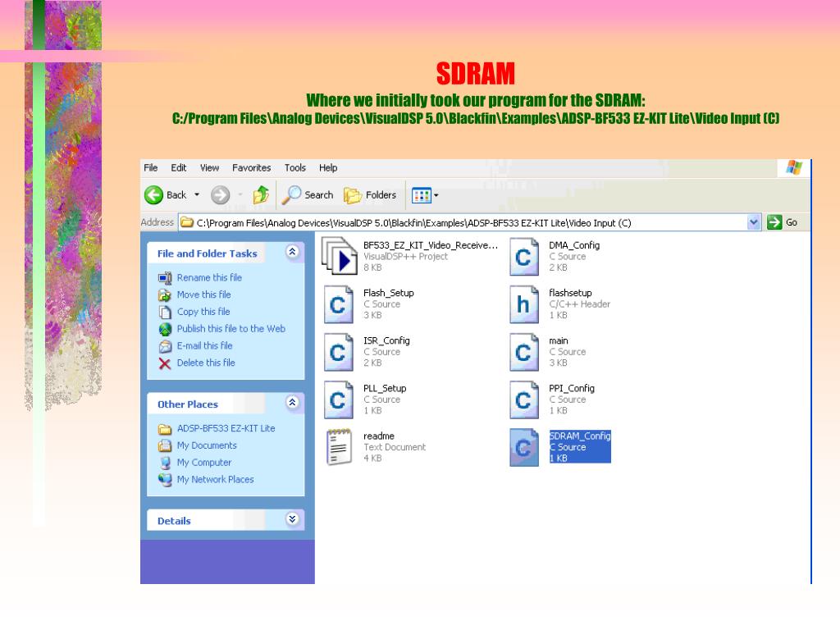Open My Computer in Other Places
The height and width of the screenshot is (630, 840).
click(x=204, y=463)
